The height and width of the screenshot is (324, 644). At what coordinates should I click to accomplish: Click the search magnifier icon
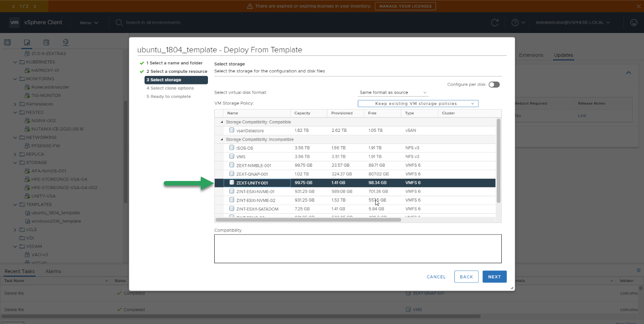pos(119,22)
